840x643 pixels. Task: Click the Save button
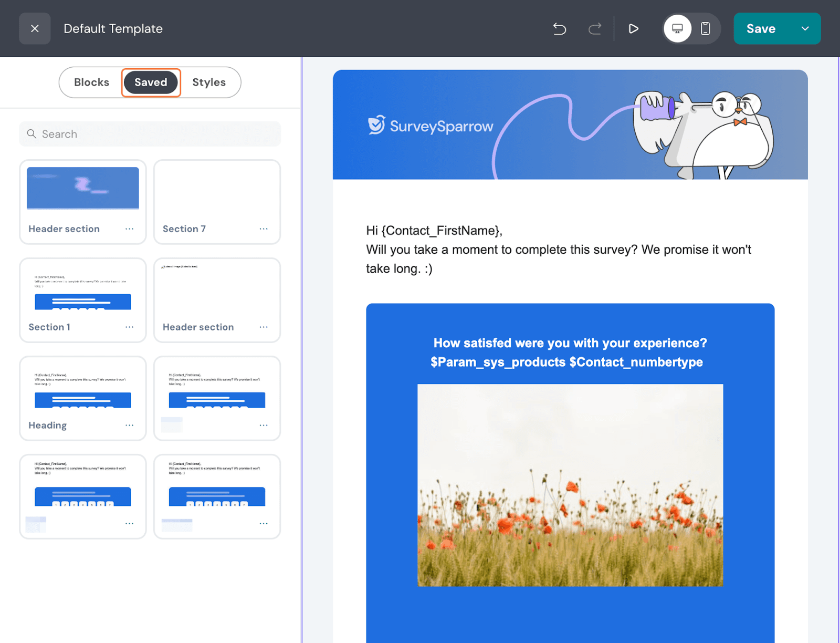coord(761,29)
